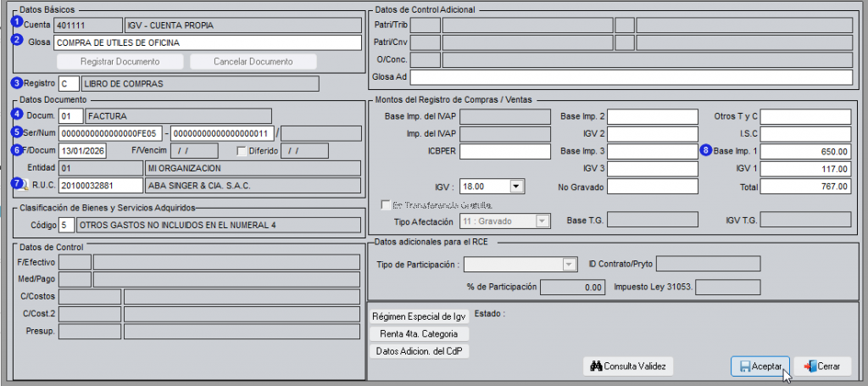Image resolution: width=868 pixels, height=386 pixels.
Task: Click the F/Efectivo code field
Action: (75, 262)
